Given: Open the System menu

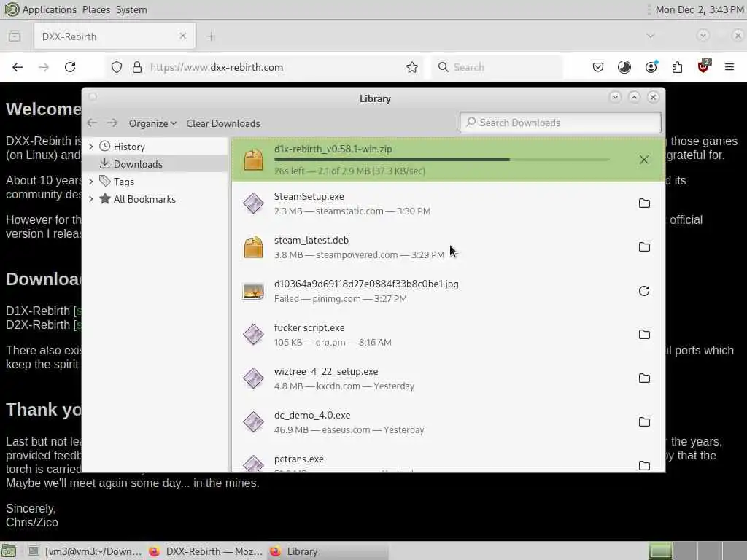Looking at the screenshot, I should tap(131, 9).
